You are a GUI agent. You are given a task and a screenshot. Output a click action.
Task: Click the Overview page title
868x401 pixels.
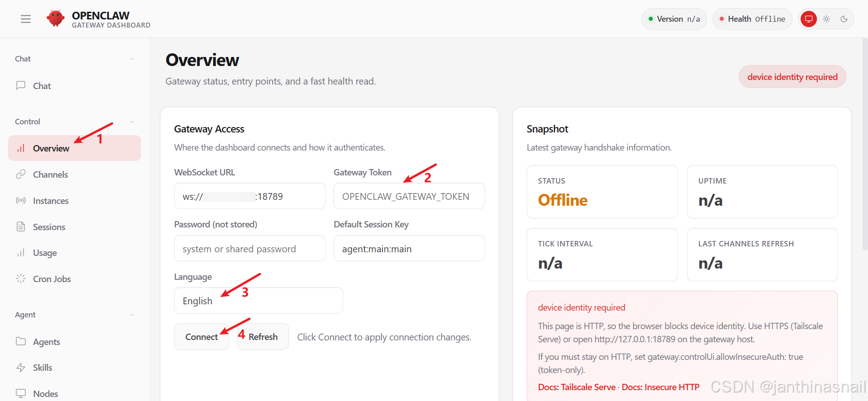coord(202,60)
